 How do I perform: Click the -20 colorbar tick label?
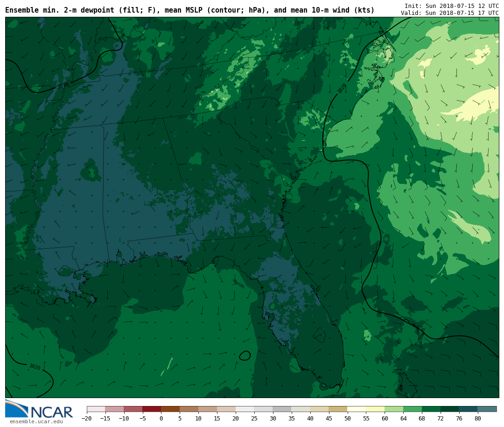click(87, 418)
